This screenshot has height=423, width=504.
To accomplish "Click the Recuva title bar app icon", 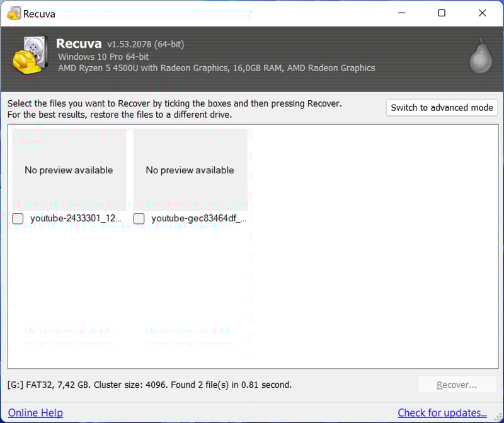I will (14, 13).
